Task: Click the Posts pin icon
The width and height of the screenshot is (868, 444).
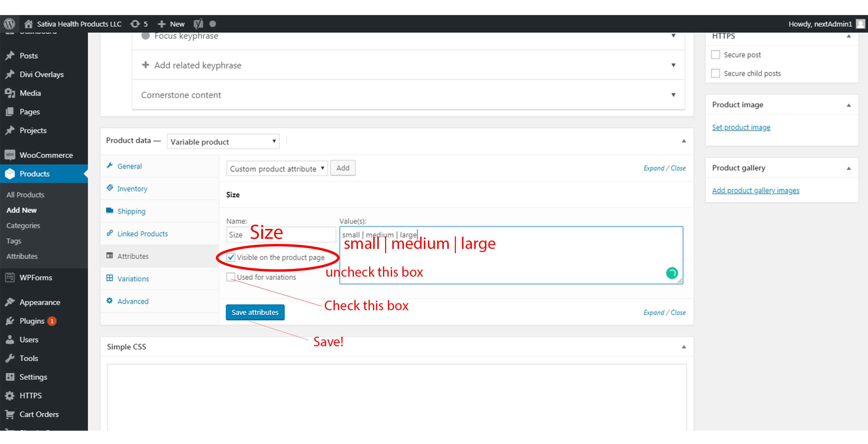Action: click(10, 55)
